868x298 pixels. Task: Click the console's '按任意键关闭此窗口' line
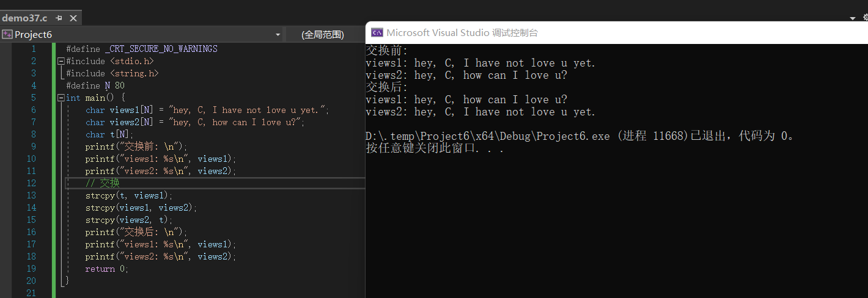[434, 148]
